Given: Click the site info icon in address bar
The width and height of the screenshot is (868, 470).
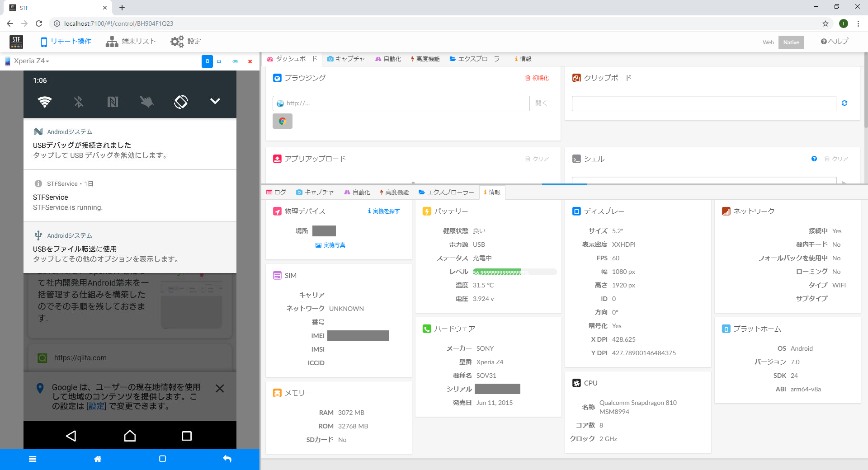Looking at the screenshot, I should (57, 23).
